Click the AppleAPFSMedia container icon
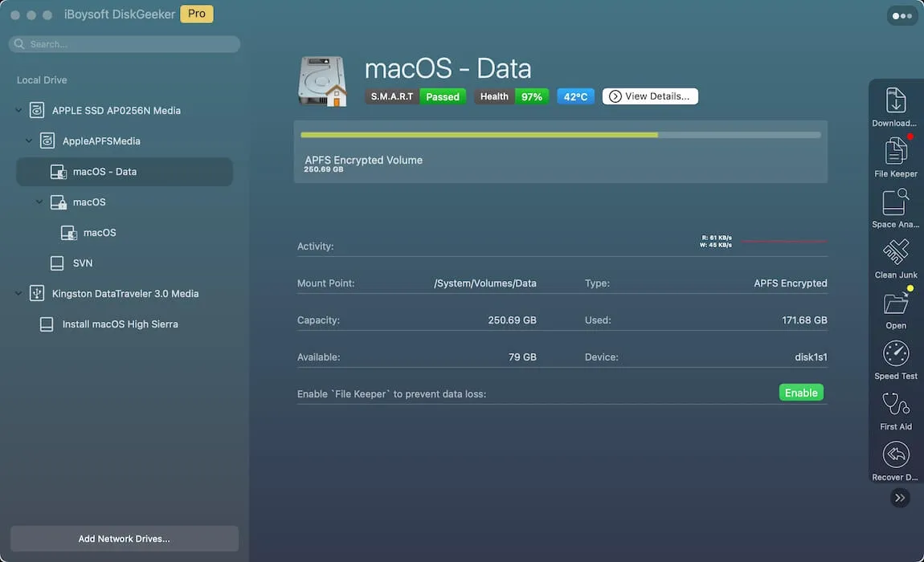 pos(47,140)
